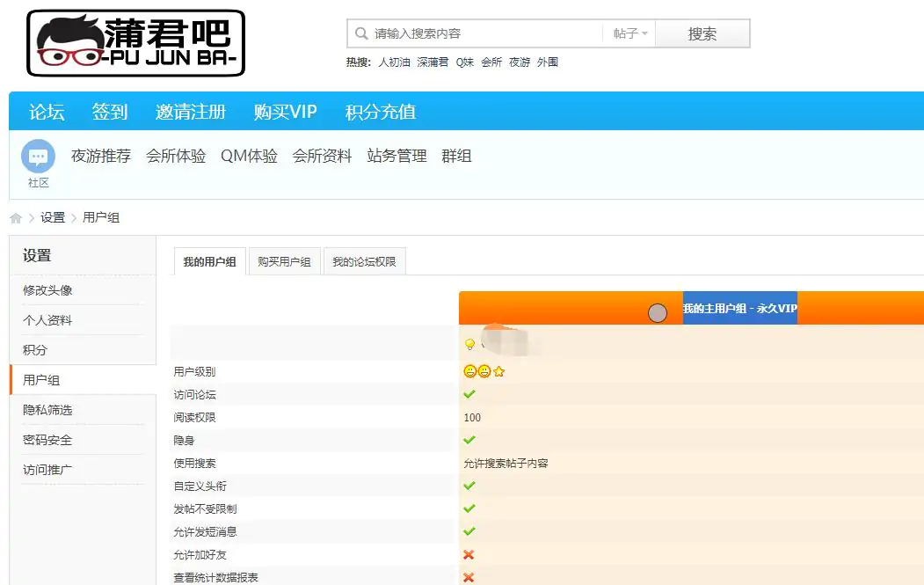Viewport: 924px width, 585px height.
Task: Open hot search link Q妹
Action: point(465,62)
